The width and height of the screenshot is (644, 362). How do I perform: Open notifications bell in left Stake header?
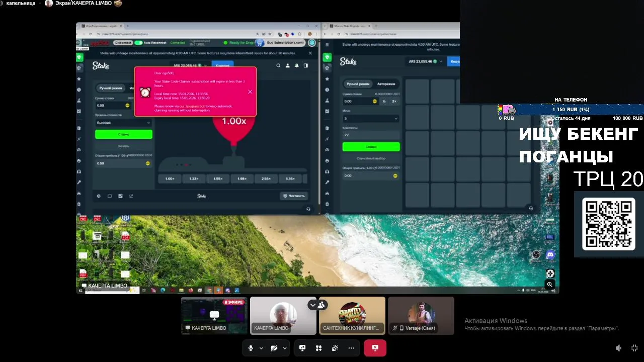[296, 65]
